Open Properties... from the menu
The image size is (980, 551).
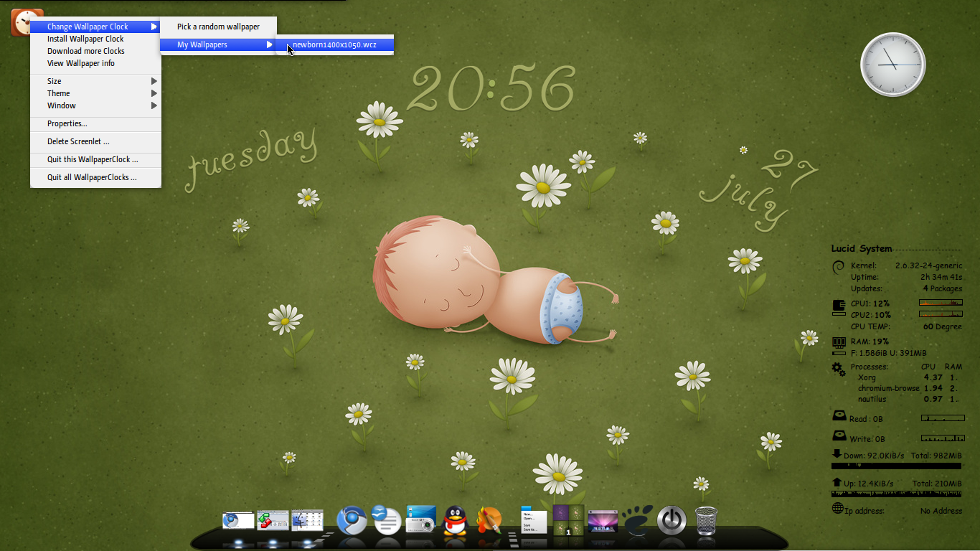click(95, 123)
